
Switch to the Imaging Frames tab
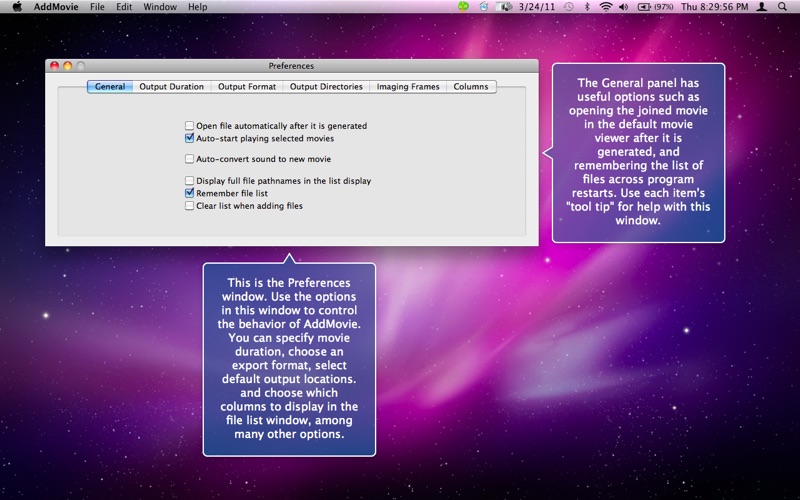(408, 87)
